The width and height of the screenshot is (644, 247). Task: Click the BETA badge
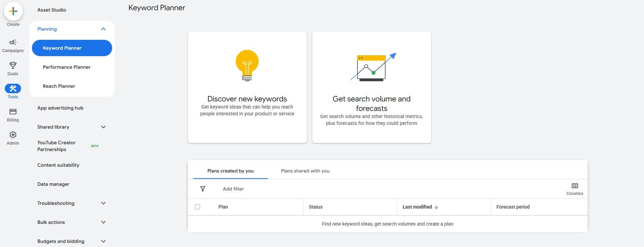(x=95, y=146)
